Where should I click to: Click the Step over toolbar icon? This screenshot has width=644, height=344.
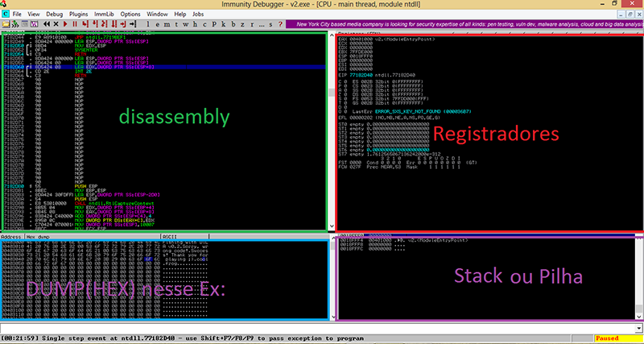point(94,24)
